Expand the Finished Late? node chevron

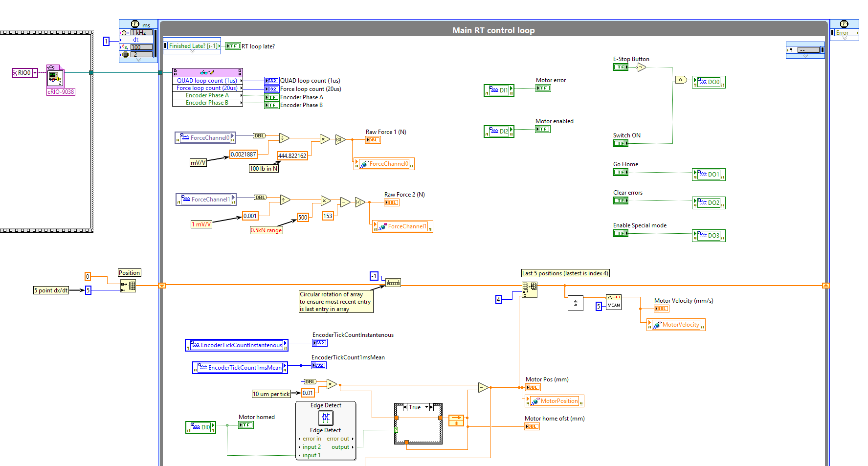click(x=192, y=51)
